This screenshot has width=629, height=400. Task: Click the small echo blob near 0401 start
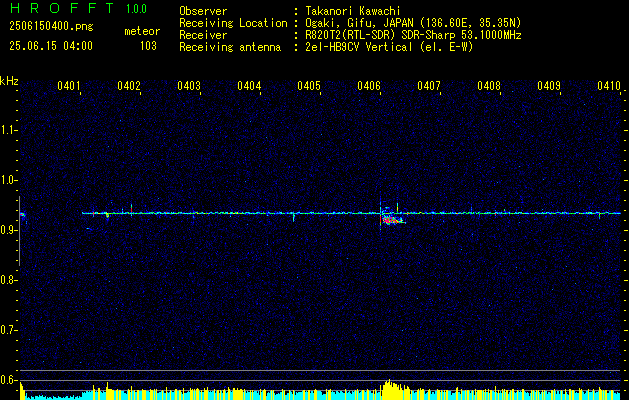(22, 215)
